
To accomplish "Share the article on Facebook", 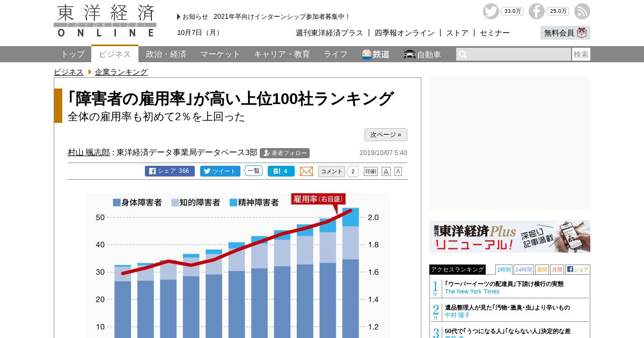I will click(170, 171).
